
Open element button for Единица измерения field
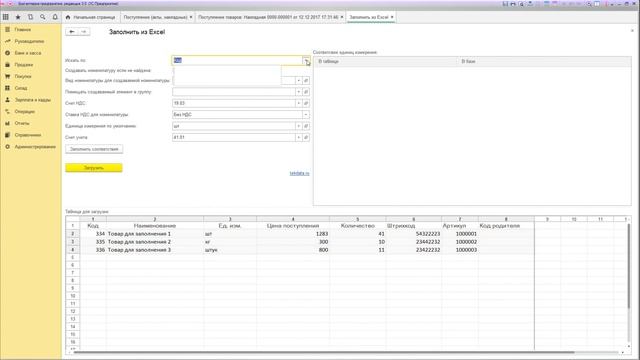(x=306, y=127)
